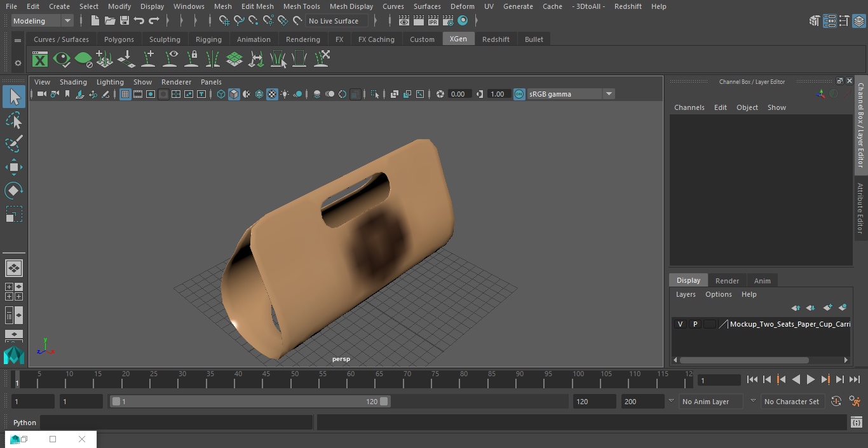Activate the Paint selection tool
The height and width of the screenshot is (448, 868).
(14, 144)
